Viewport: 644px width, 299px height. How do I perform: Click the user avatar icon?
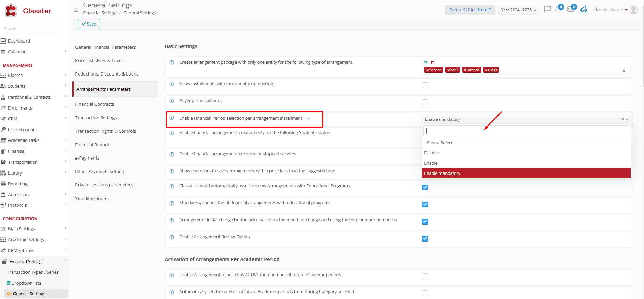tap(633, 10)
